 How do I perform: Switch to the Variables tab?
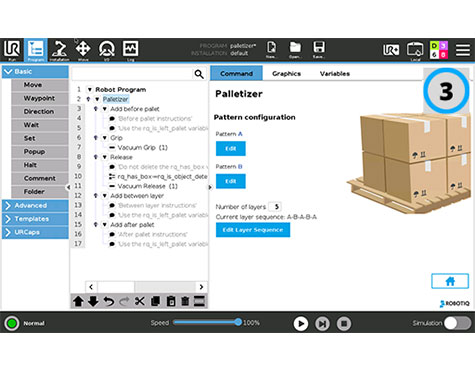tap(335, 74)
